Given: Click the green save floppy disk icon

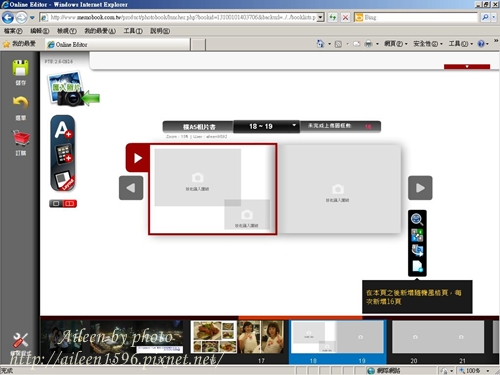Looking at the screenshot, I should [20, 68].
